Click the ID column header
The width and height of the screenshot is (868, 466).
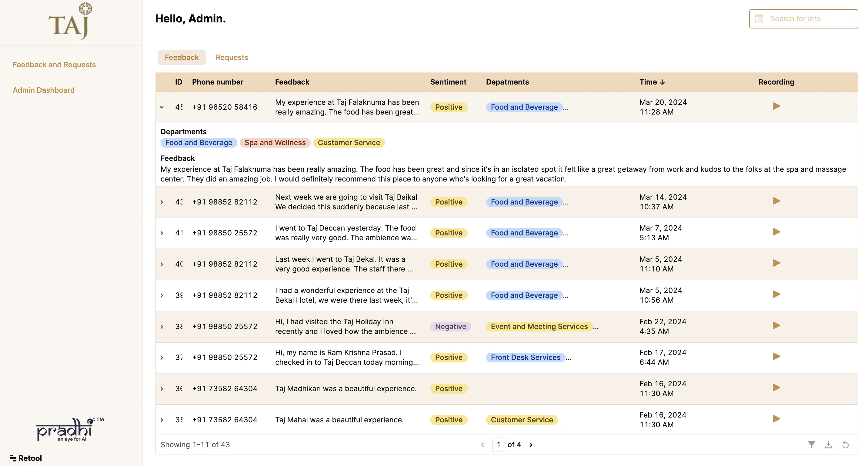[179, 82]
